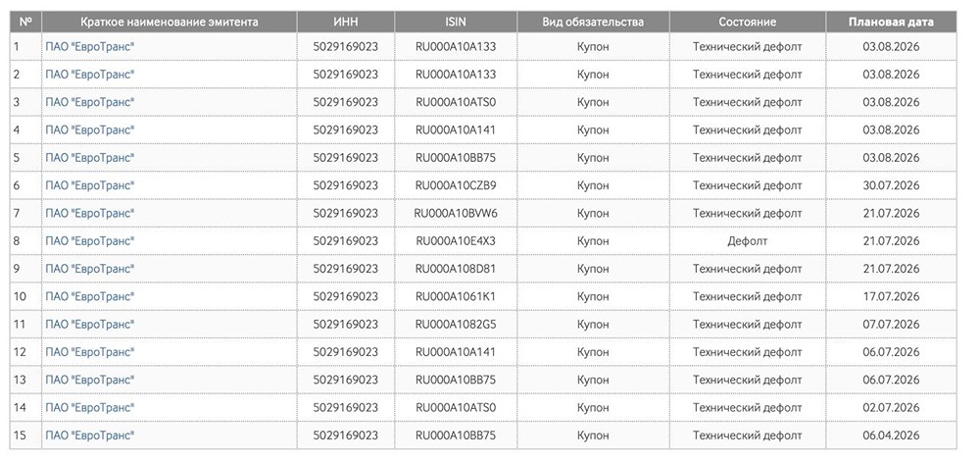The height and width of the screenshot is (461, 980).
Task: Sort by Плановая дата column header
Action: [891, 22]
